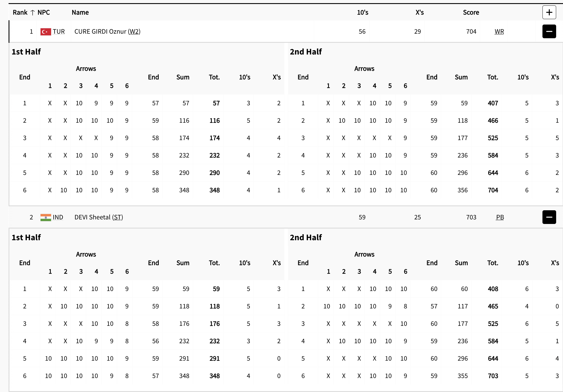Image resolution: width=563 pixels, height=392 pixels.
Task: Select DEVI Sheetal's name
Action: (x=92, y=217)
